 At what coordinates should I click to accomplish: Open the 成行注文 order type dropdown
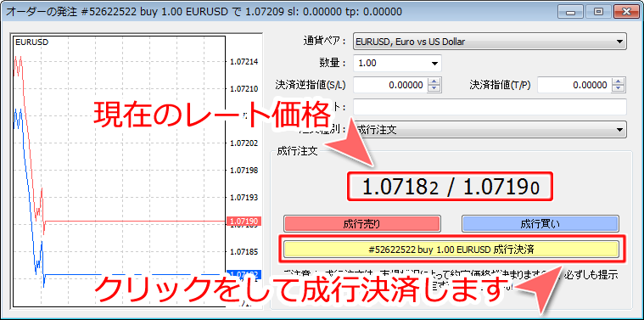[490, 129]
